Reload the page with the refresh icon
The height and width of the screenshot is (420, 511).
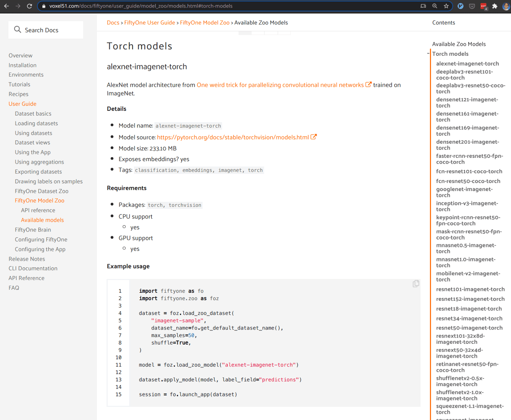[30, 6]
